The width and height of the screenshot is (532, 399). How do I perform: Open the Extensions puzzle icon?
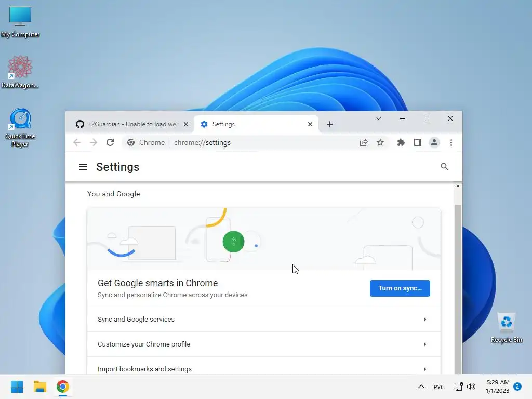[x=401, y=142]
